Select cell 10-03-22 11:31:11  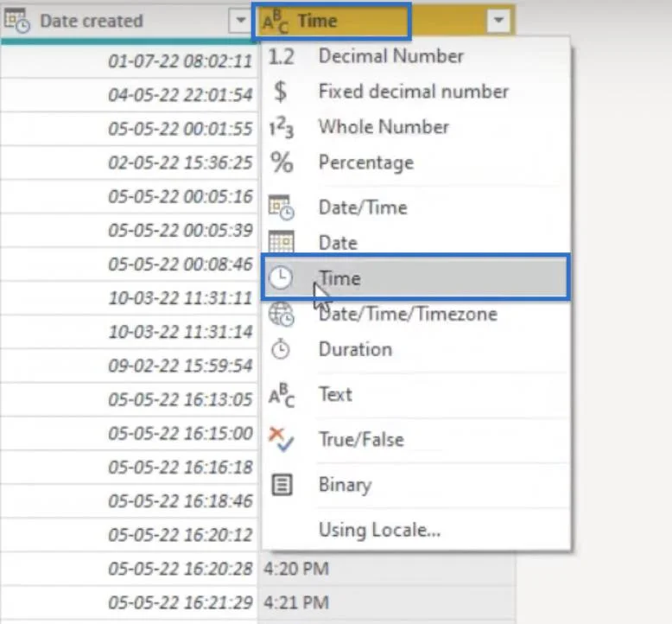(129, 298)
